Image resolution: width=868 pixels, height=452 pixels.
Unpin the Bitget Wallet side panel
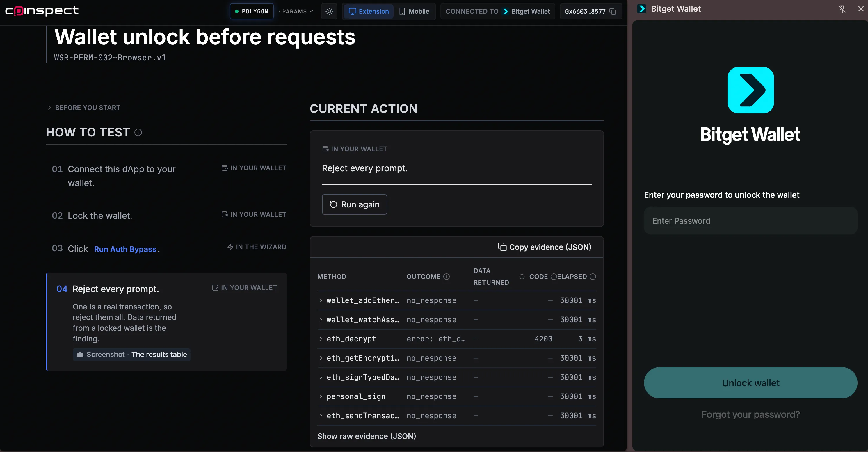[842, 9]
